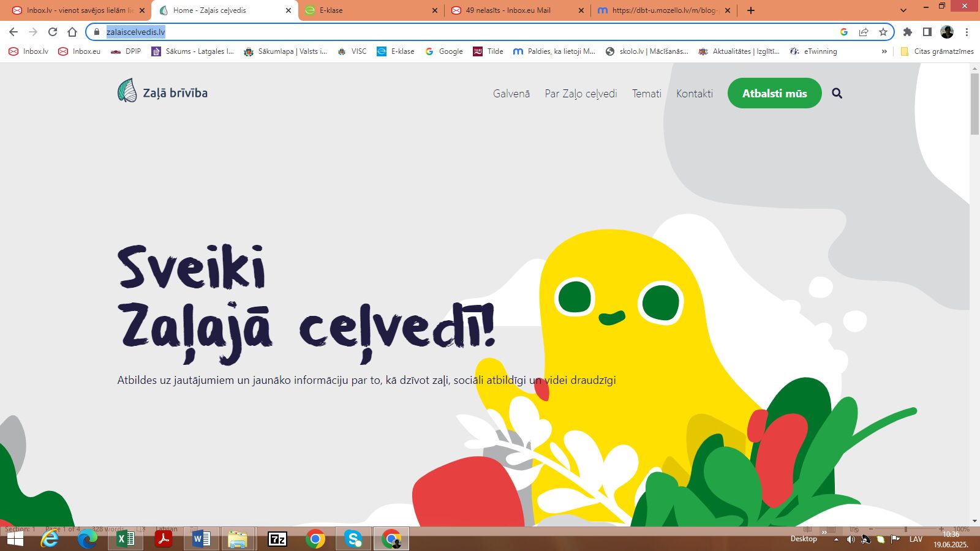Viewport: 980px width, 551px height.
Task: Click the taskbar clock showing 10:36
Action: coord(951,539)
